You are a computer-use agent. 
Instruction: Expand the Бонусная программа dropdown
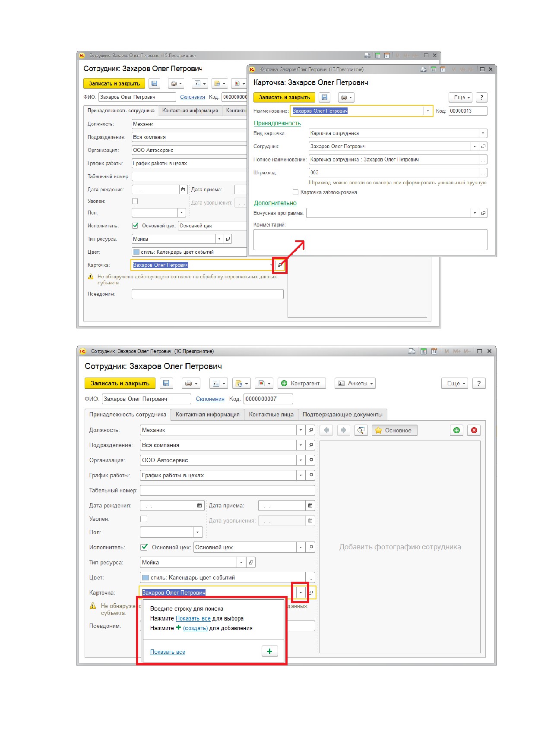pos(475,213)
